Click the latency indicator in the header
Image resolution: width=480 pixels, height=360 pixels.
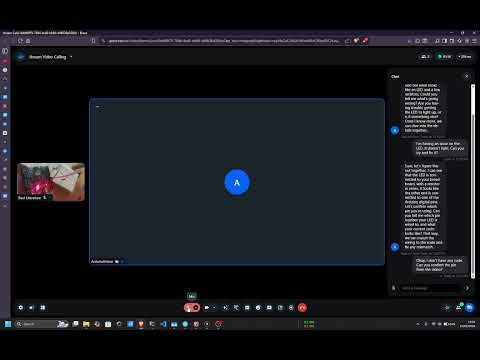pos(465,57)
